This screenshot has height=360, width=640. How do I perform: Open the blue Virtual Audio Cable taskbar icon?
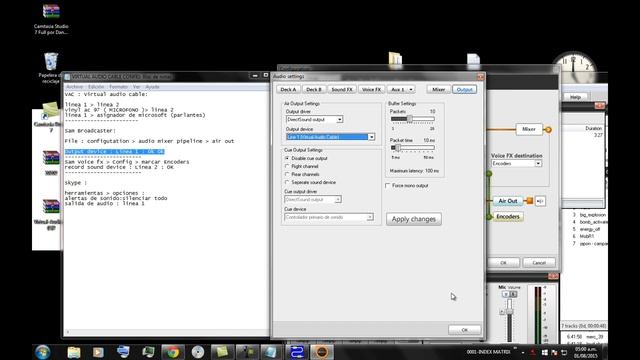click(297, 352)
